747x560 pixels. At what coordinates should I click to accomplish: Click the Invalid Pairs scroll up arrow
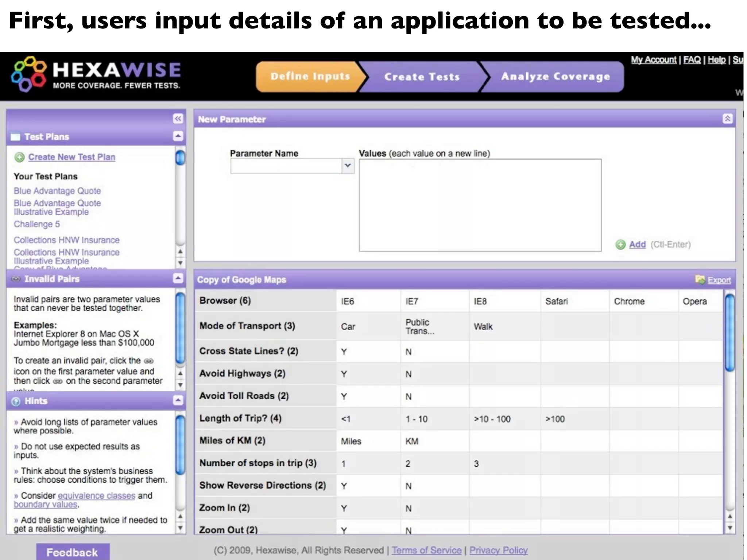pos(180,373)
